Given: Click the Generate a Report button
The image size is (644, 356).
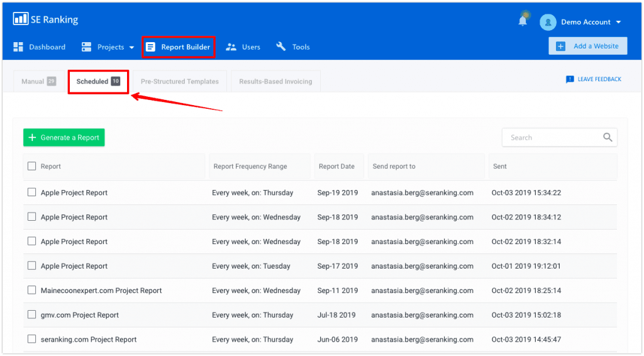Looking at the screenshot, I should pyautogui.click(x=64, y=138).
